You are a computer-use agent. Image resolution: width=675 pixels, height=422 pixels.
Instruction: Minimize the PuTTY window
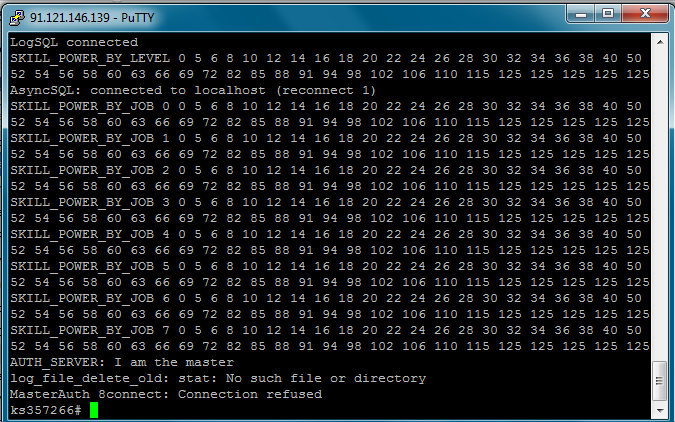pos(581,14)
